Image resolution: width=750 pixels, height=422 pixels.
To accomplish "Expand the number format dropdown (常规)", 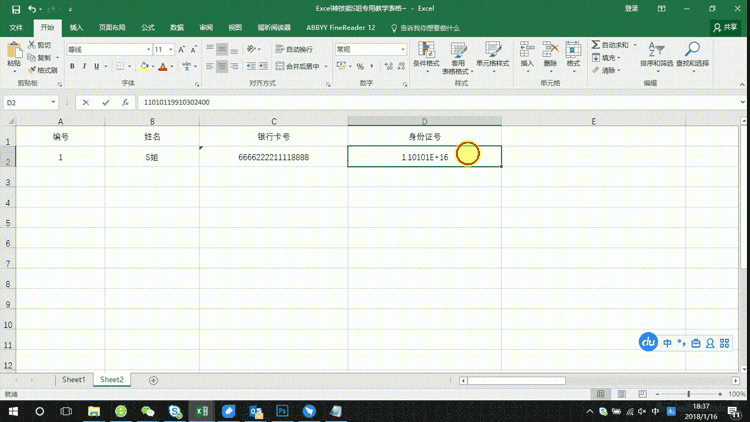I will 403,49.
